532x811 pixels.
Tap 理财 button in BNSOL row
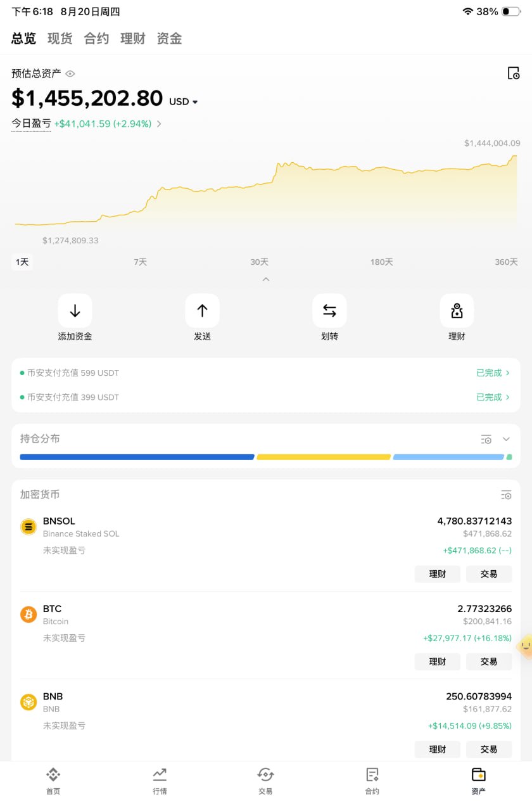click(438, 574)
